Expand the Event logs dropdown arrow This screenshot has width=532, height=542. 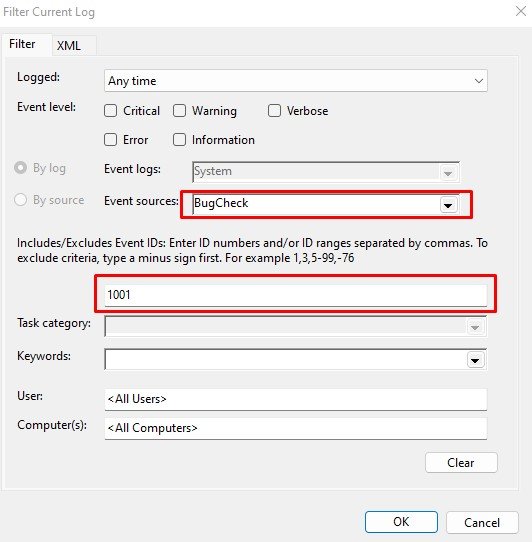click(448, 173)
